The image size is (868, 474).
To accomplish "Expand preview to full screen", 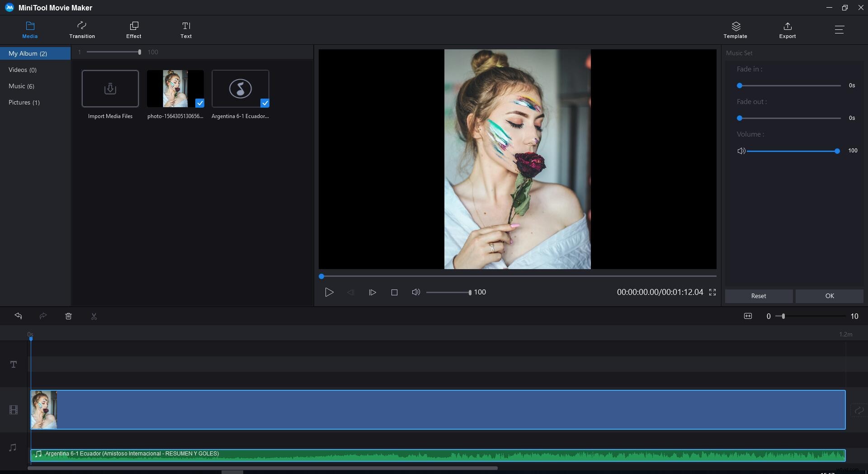I will [x=712, y=292].
